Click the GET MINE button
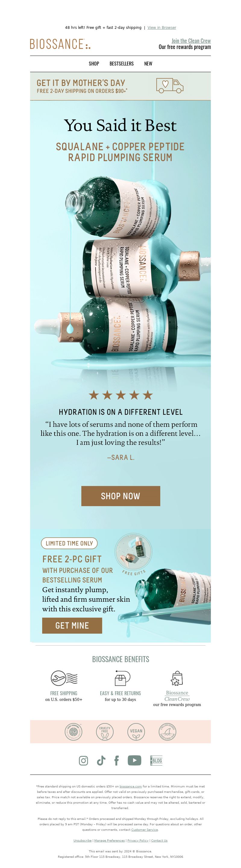241x868 pixels. click(72, 626)
